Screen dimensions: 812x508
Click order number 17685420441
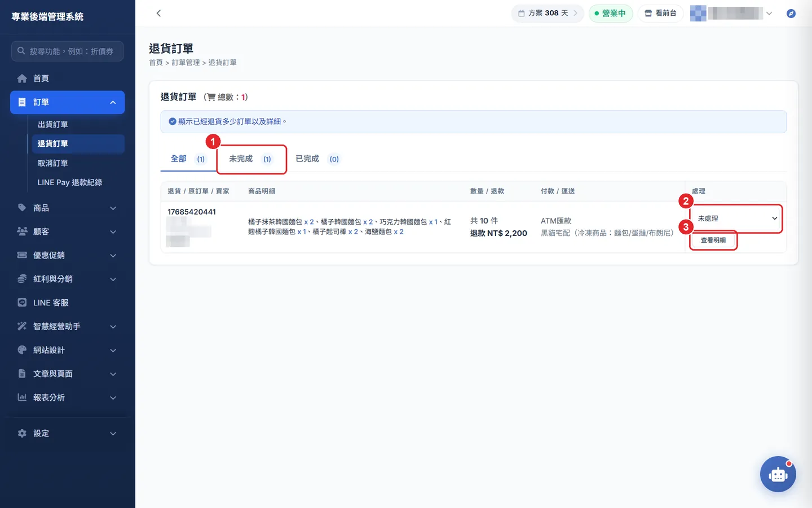192,212
